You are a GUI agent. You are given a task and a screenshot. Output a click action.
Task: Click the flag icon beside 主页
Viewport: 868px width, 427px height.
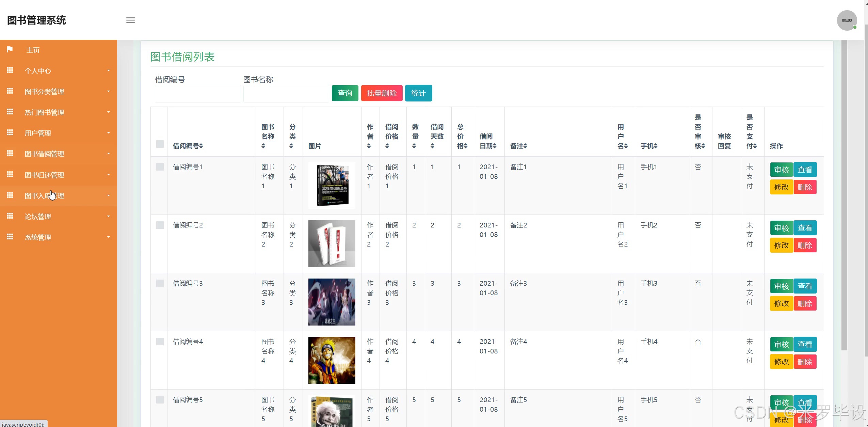point(10,49)
